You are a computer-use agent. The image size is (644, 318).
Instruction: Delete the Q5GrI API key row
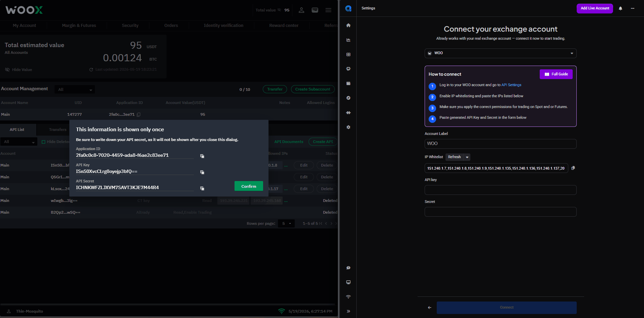327,177
